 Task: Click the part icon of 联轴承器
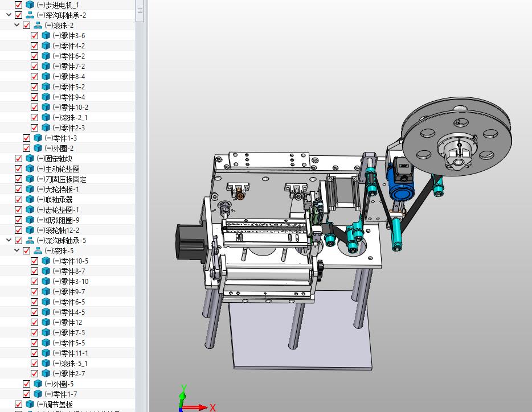(30, 199)
